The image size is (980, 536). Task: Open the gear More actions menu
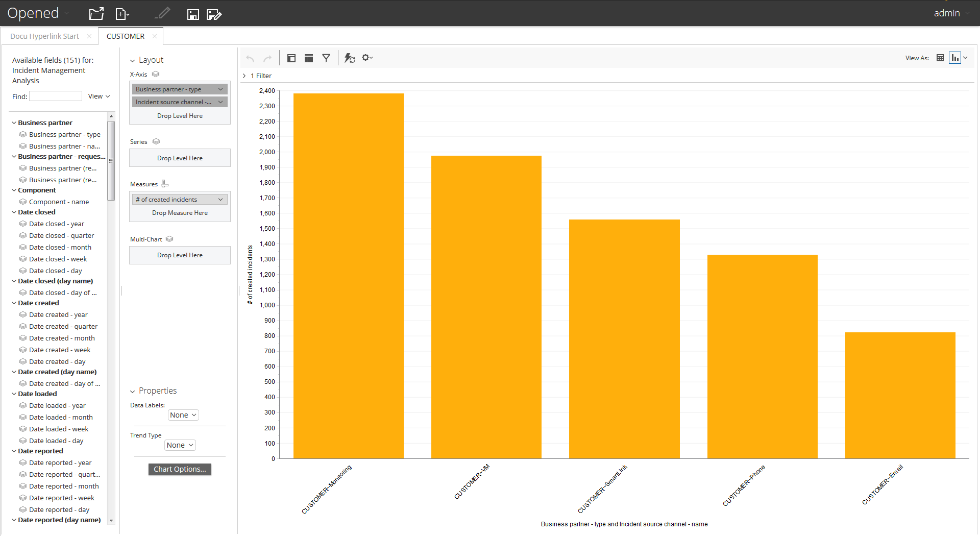click(x=367, y=58)
